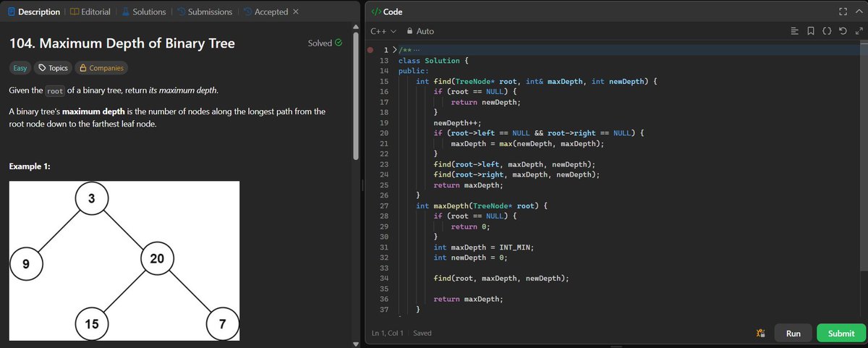Select the Accepted tab
868x348 pixels.
coord(265,12)
